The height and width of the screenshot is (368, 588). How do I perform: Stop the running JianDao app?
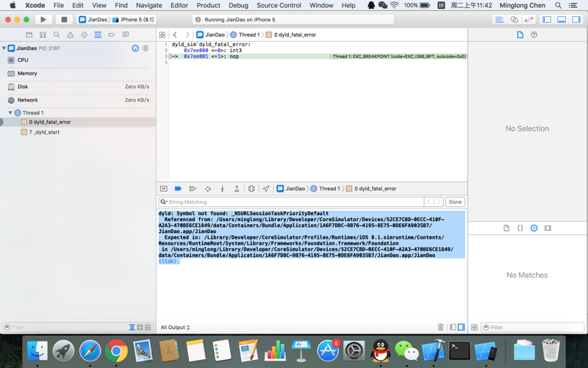click(x=64, y=20)
